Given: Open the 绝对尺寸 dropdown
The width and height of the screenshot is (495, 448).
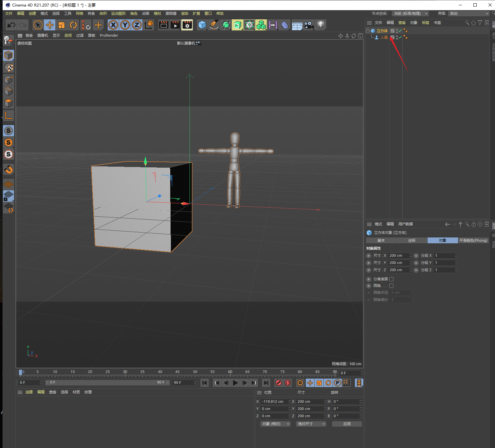Looking at the screenshot, I should point(311,424).
